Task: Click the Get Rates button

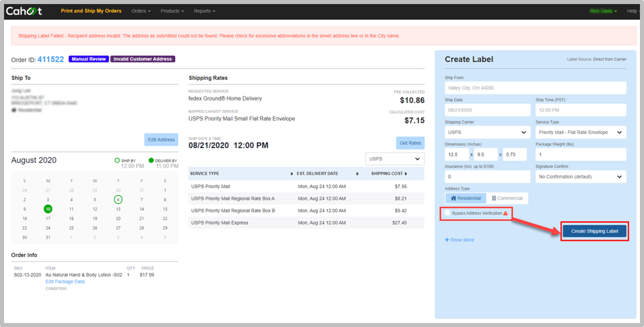Action: click(x=410, y=143)
